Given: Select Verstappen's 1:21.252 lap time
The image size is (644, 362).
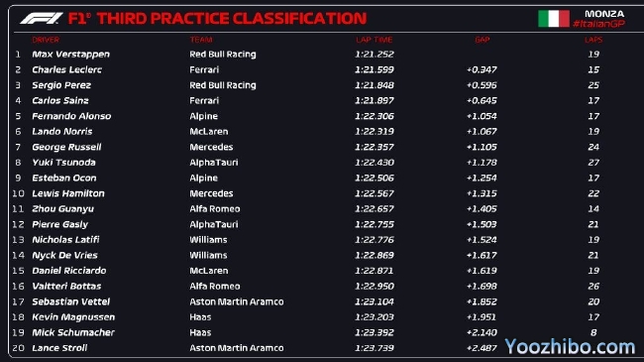Looking at the screenshot, I should tap(375, 55).
